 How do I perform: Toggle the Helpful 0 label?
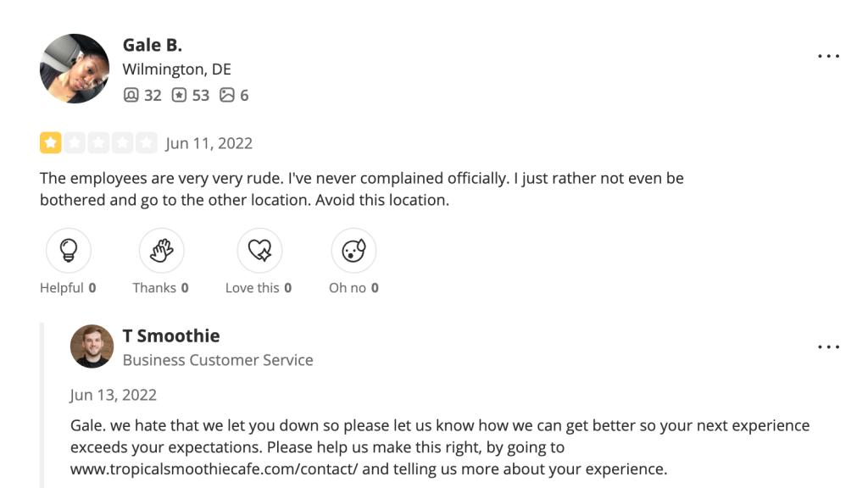pos(68,288)
